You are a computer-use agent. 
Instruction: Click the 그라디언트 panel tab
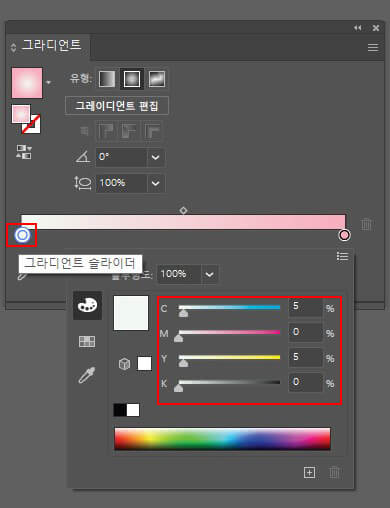click(52, 45)
